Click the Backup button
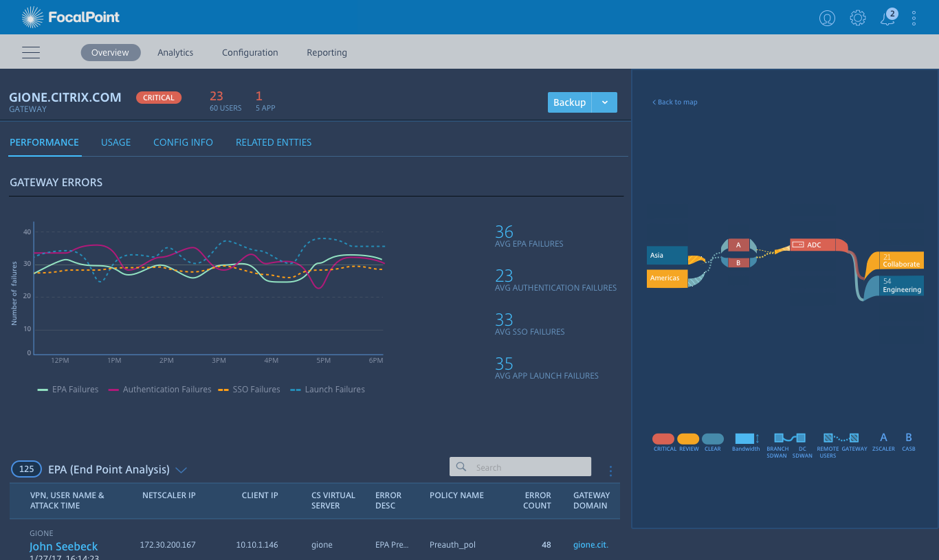Screen dimensions: 939x560 click(x=570, y=102)
